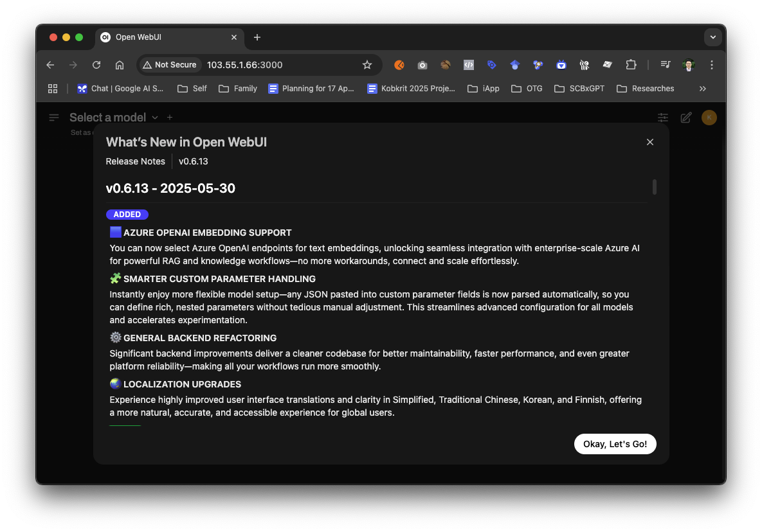Viewport: 762px width, 532px height.
Task: Expand hidden bookmarks with the chevron
Action: coord(702,88)
